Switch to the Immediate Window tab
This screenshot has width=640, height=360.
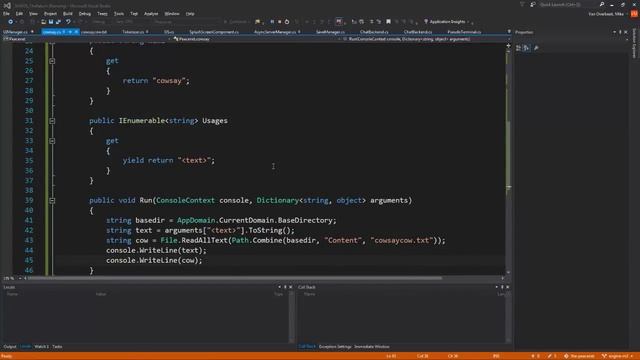372,347
